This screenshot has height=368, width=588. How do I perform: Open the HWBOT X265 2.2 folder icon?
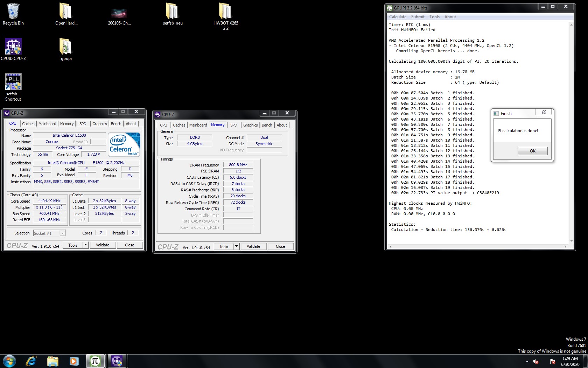(x=226, y=16)
